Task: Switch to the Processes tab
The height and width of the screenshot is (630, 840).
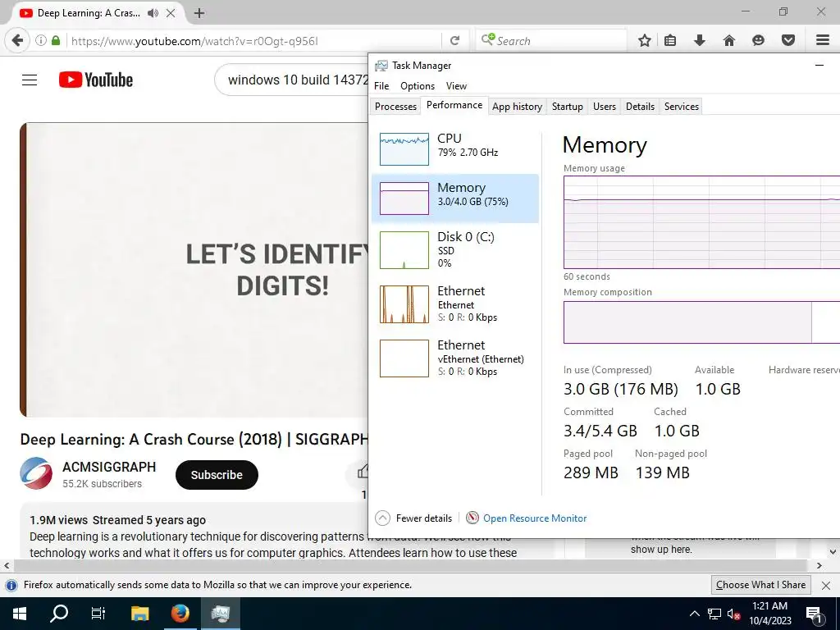Action: tap(395, 106)
